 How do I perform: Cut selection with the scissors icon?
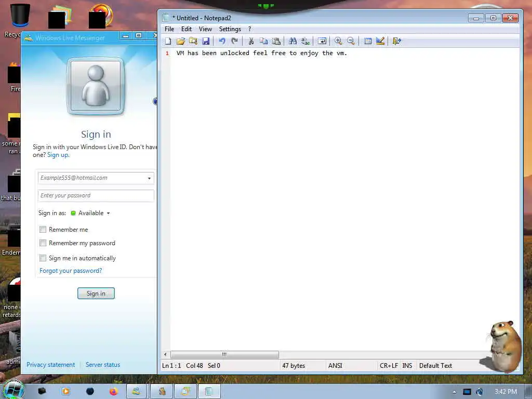coord(251,41)
